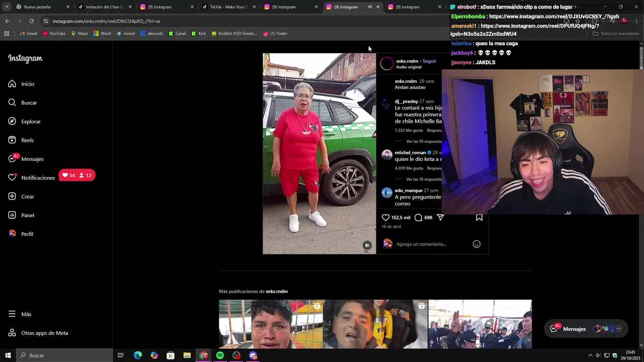The height and width of the screenshot is (362, 644).
Task: Open Perfil profile page
Action: tap(21, 234)
